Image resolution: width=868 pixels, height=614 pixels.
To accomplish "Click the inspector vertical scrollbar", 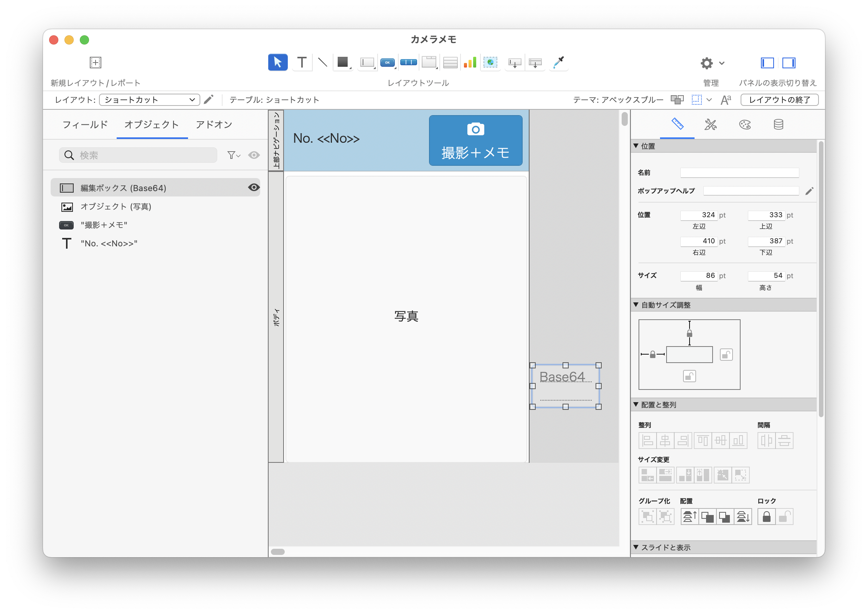I will [x=821, y=279].
